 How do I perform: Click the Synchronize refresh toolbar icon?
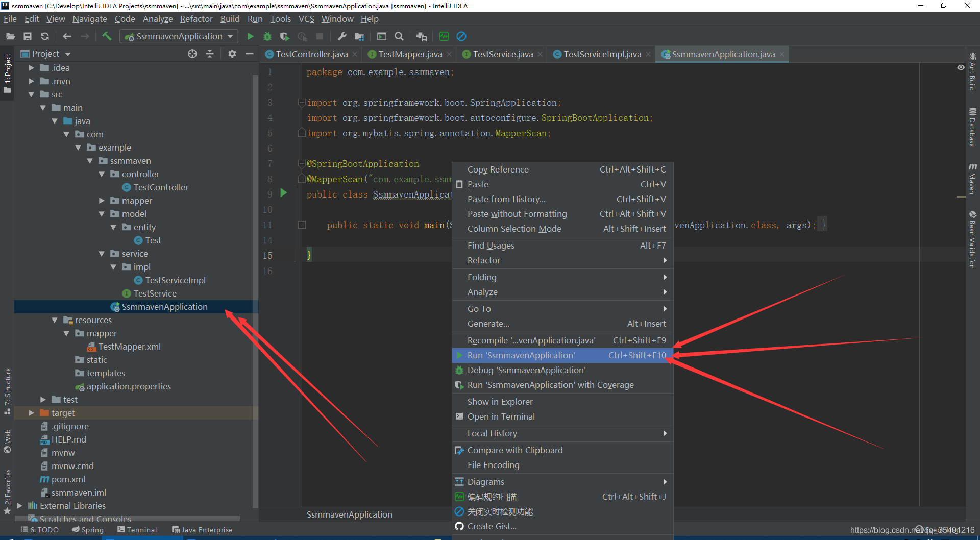[45, 36]
